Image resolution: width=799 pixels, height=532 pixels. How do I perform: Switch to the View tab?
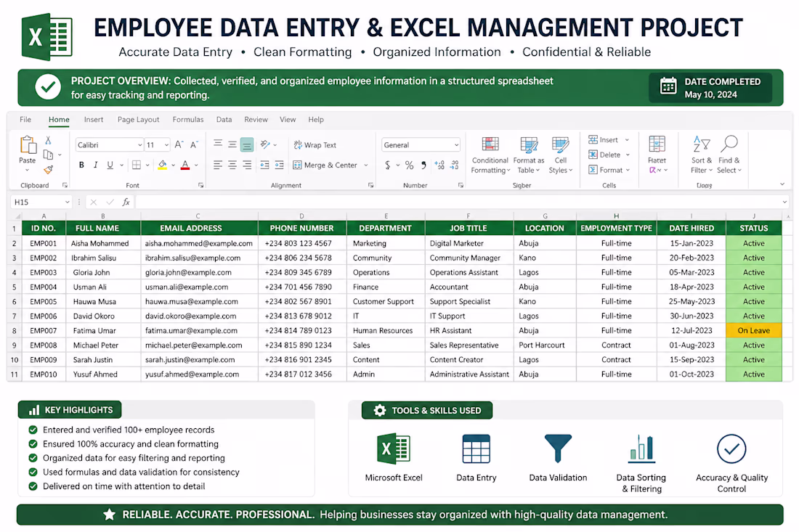pyautogui.click(x=288, y=120)
